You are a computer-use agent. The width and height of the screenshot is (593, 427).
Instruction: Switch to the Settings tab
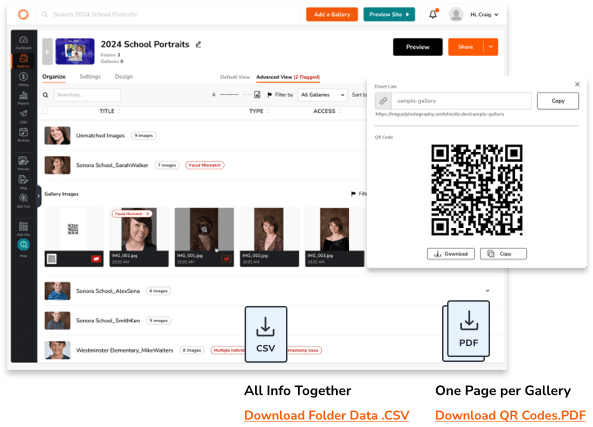(90, 76)
